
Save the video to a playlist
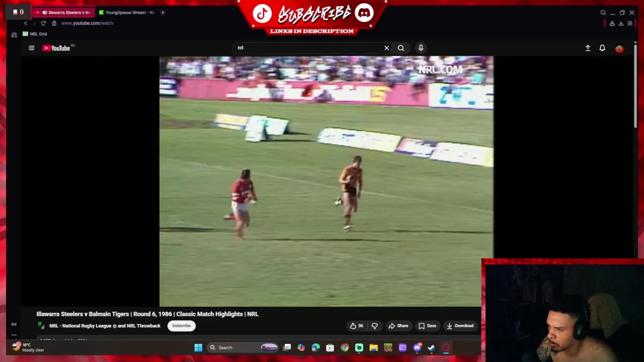click(x=427, y=326)
